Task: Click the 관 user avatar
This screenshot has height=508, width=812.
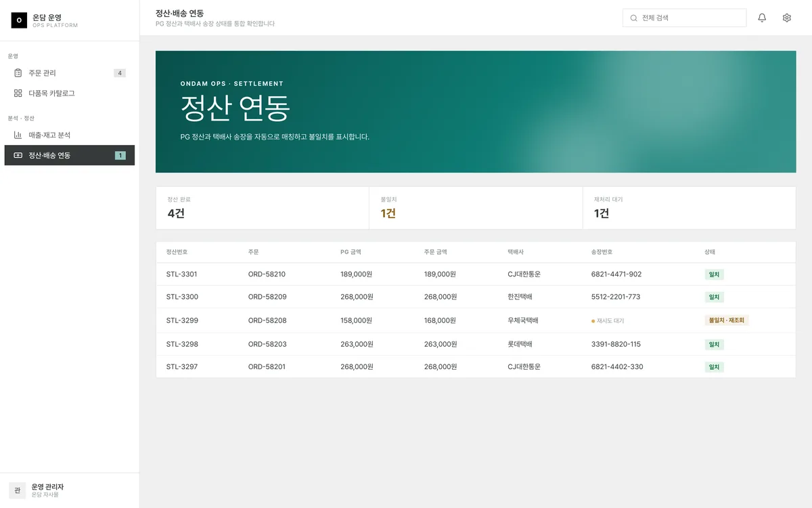Action: (18, 490)
